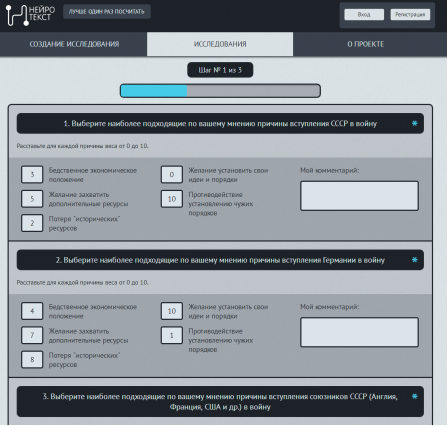Select the weight box with value 0 in question 1
448x426 pixels.
172,175
